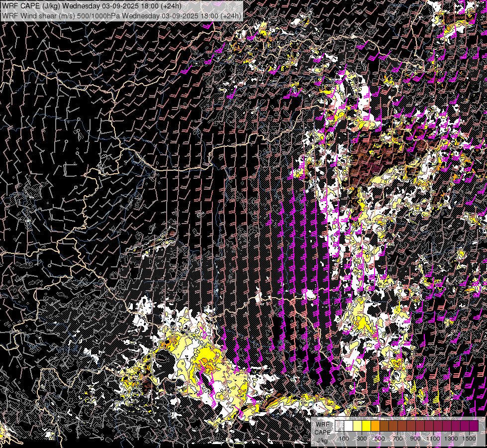Click the legend value label '1100'
This screenshot has height=448, width=487.
click(433, 439)
